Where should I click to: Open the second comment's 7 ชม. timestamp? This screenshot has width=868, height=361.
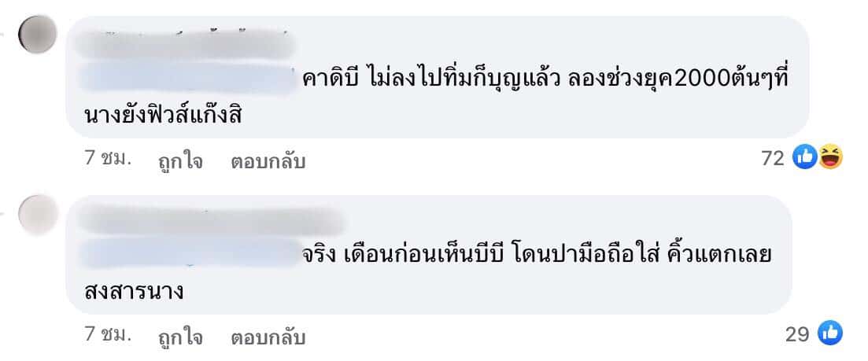click(108, 336)
